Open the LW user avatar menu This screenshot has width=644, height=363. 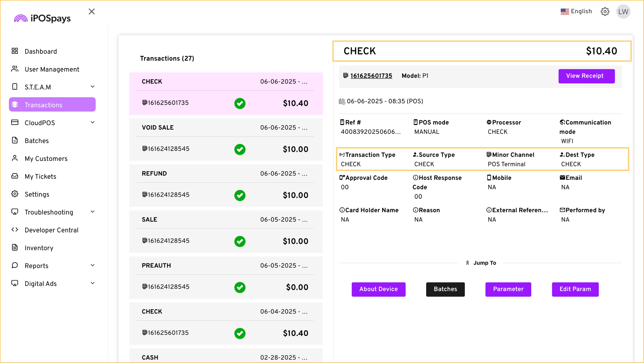coord(623,12)
